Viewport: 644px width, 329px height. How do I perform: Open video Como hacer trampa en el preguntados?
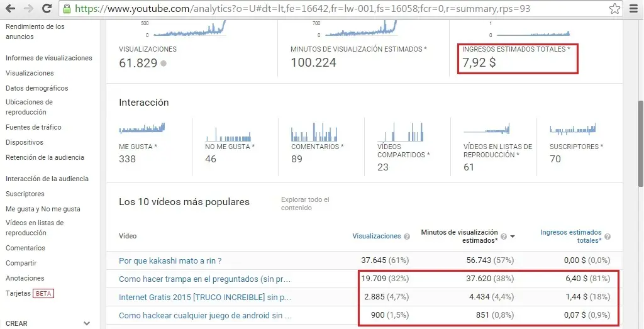[x=204, y=279]
